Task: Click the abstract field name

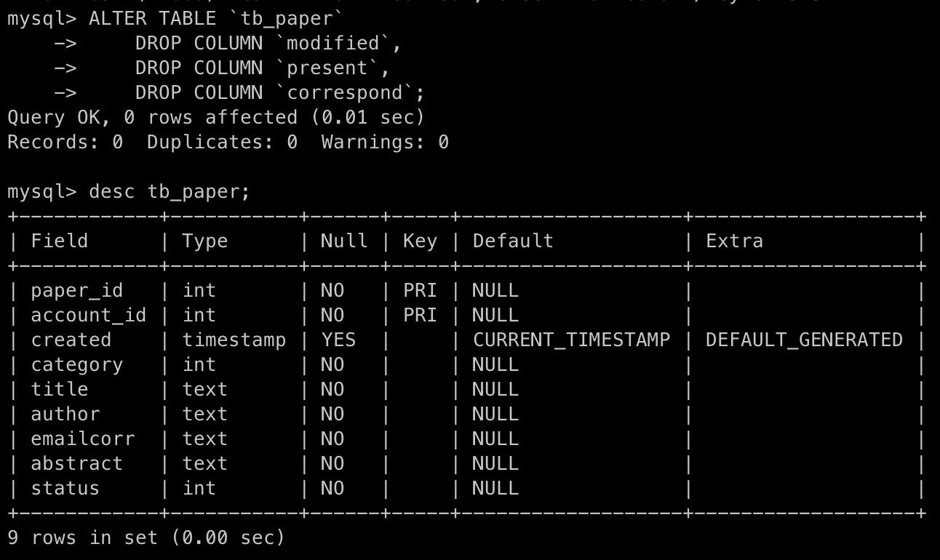Action: [76, 464]
